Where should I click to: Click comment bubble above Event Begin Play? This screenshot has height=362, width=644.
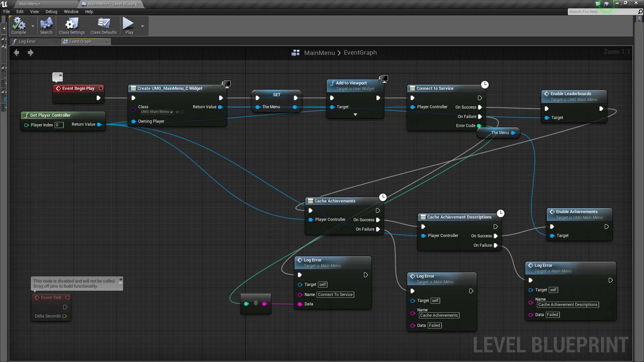tap(58, 77)
